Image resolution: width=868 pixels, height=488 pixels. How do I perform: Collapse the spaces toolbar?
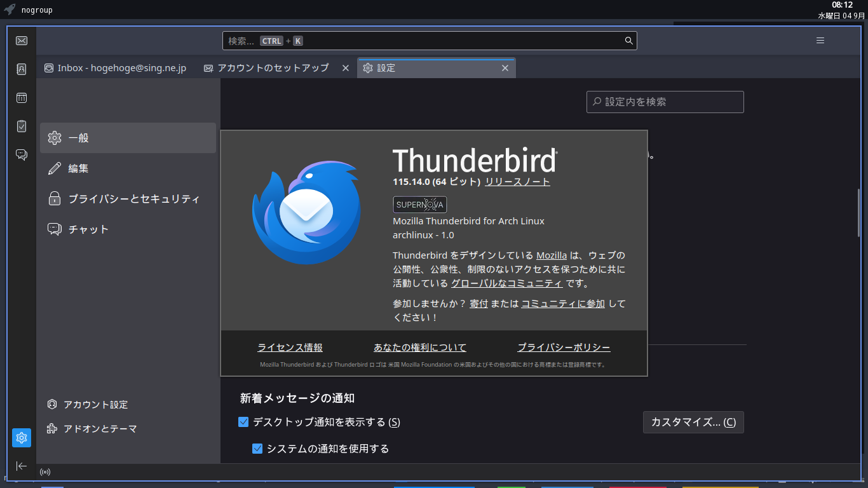click(22, 466)
